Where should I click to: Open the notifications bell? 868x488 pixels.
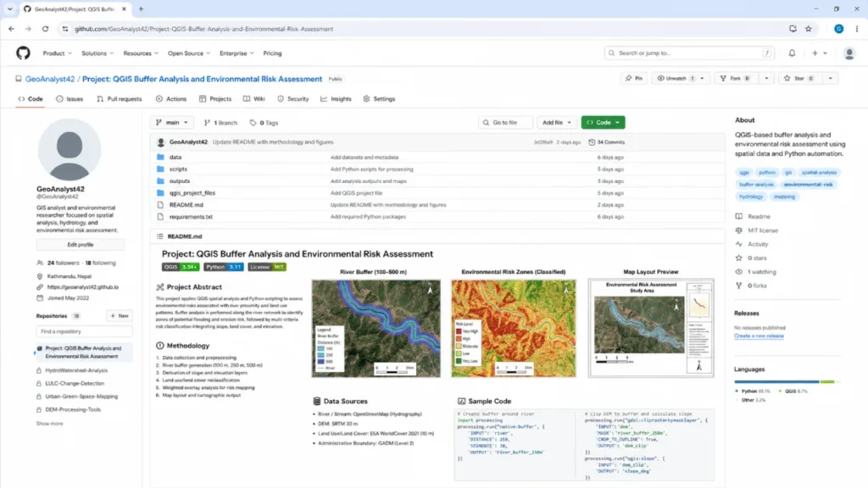click(792, 53)
